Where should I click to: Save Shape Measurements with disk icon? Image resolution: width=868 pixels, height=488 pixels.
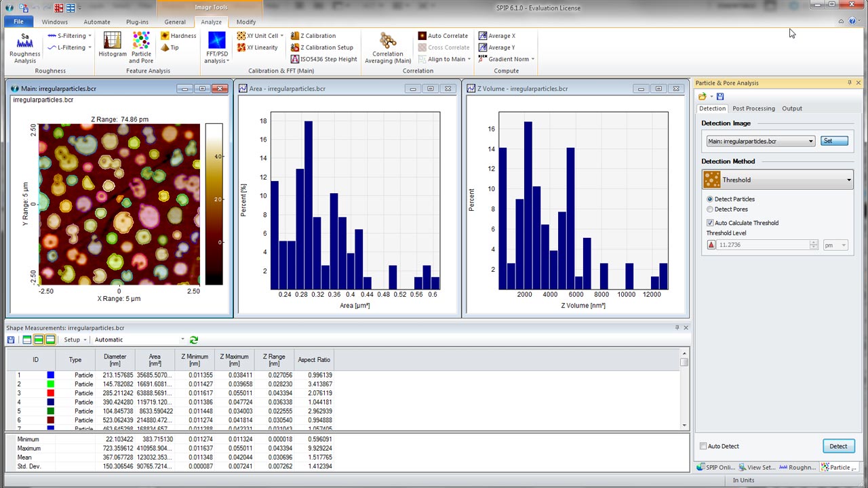(x=12, y=340)
